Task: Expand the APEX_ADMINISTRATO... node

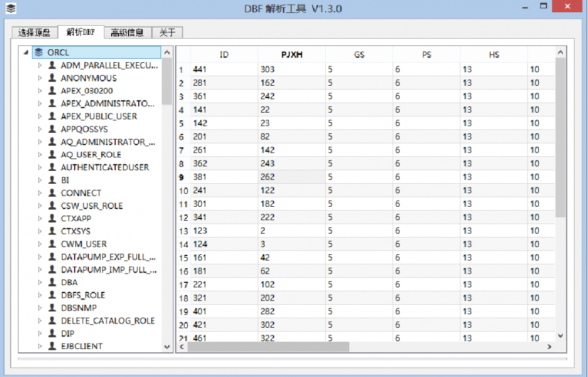Action: pyautogui.click(x=40, y=103)
